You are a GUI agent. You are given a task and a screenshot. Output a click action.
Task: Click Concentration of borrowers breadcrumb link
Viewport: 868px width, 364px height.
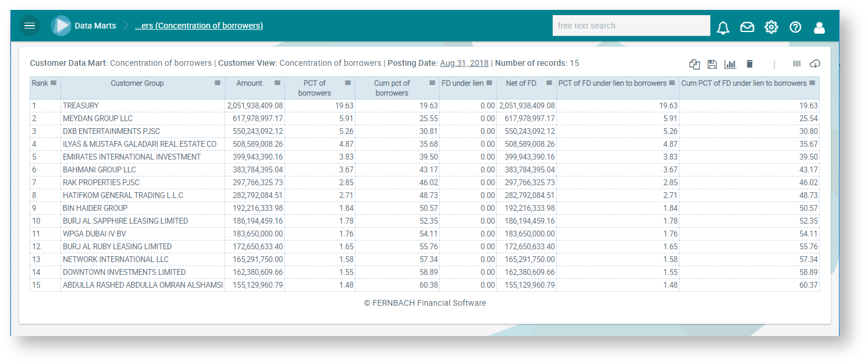(x=199, y=26)
